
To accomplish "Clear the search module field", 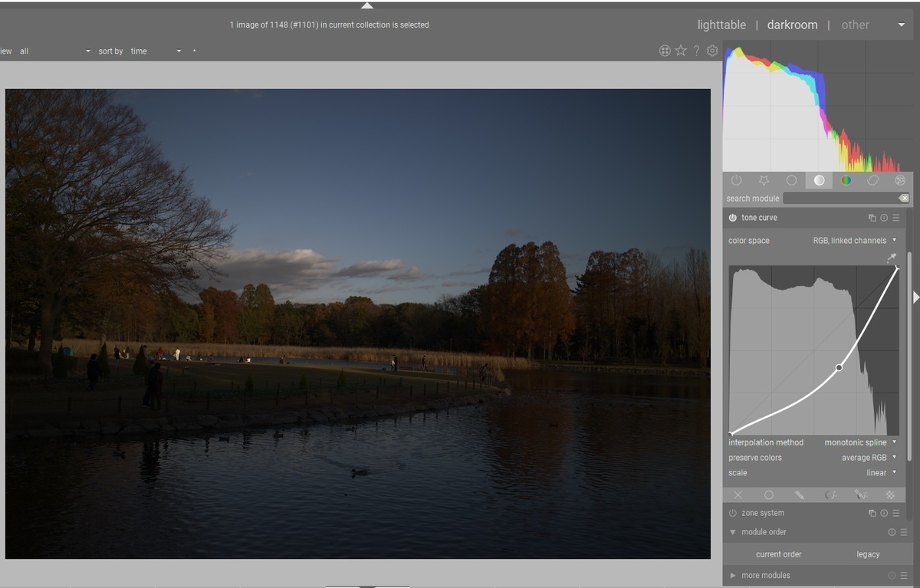I will (904, 199).
